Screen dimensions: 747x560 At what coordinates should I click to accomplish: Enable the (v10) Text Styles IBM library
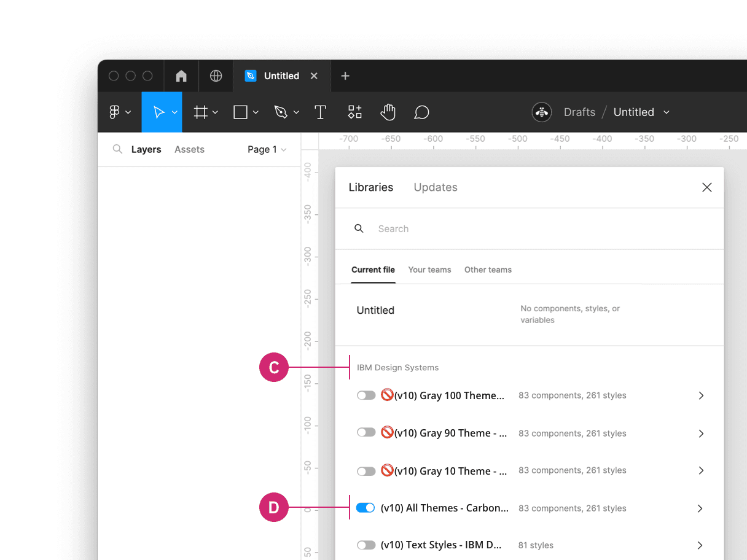click(366, 545)
